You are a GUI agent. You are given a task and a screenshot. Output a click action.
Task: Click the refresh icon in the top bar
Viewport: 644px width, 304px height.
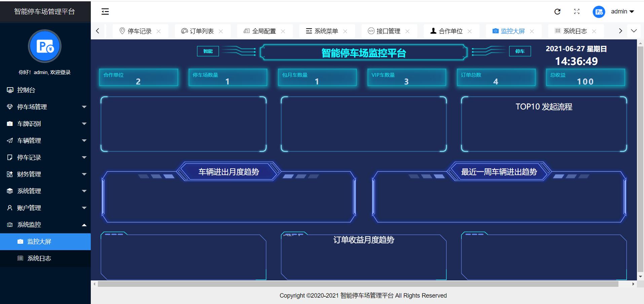558,11
